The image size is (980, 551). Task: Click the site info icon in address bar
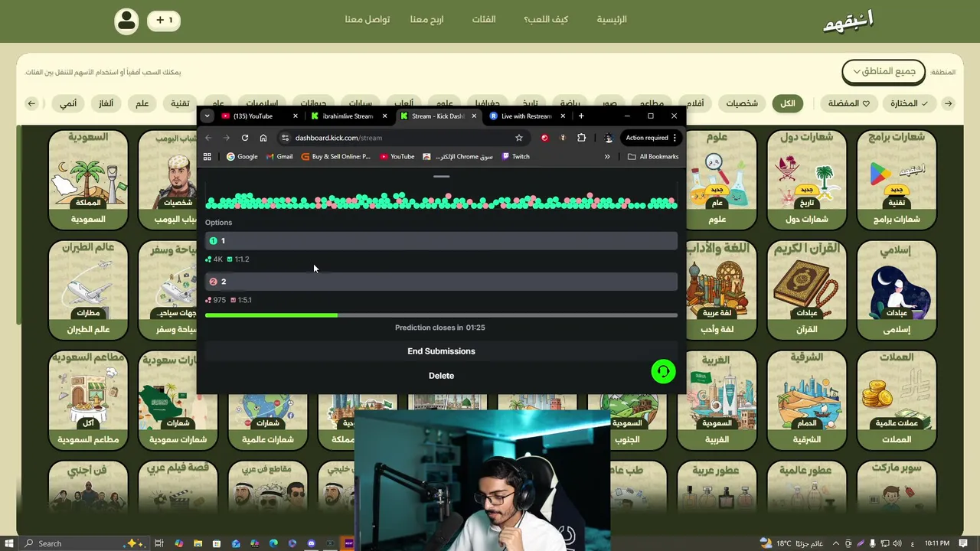pos(285,138)
